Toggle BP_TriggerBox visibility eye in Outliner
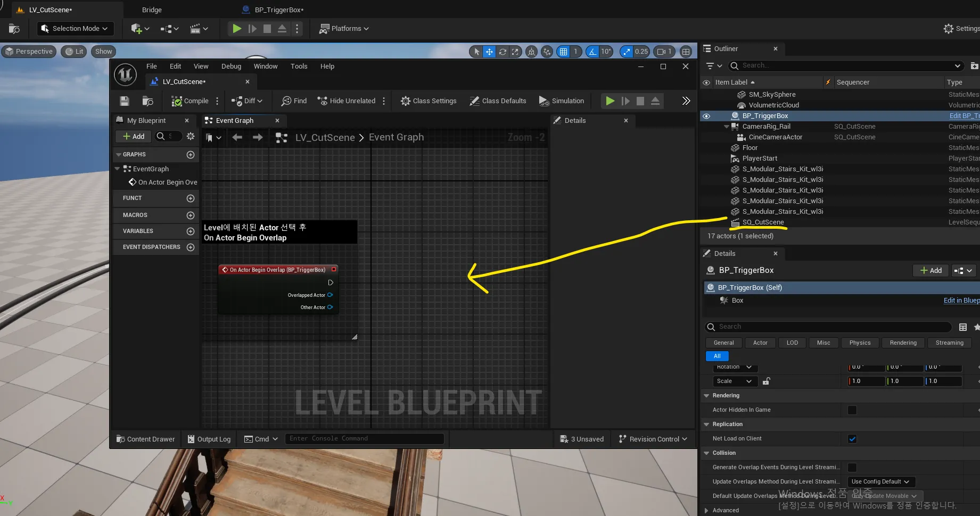 [706, 116]
